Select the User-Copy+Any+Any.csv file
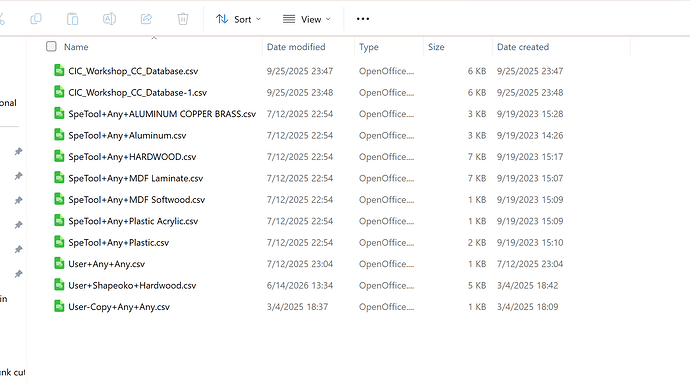Image resolution: width=690 pixels, height=385 pixels. pyautogui.click(x=119, y=307)
